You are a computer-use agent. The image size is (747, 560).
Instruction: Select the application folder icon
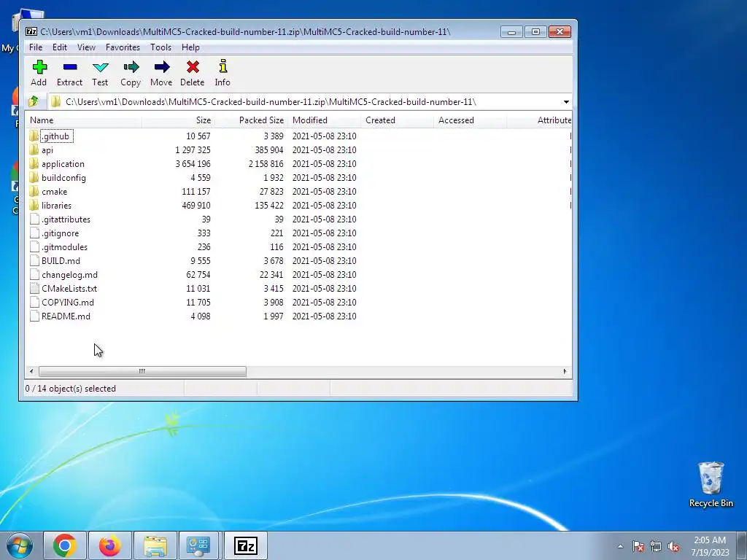[34, 164]
